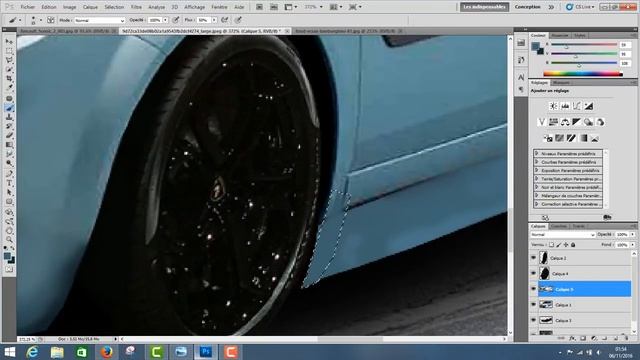Expand Courbes Paramètres prédéfinis
Screen dimensions: 640x360
point(536,162)
